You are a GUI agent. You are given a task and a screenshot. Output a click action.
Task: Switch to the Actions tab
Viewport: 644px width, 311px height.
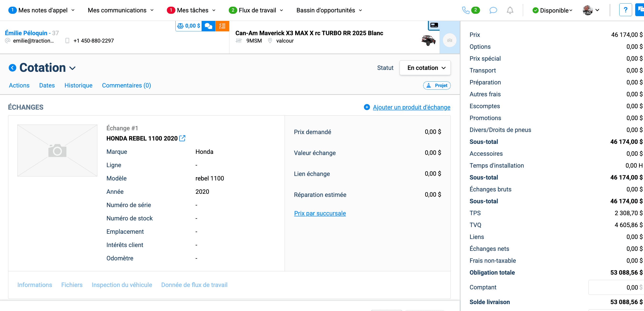pyautogui.click(x=19, y=85)
